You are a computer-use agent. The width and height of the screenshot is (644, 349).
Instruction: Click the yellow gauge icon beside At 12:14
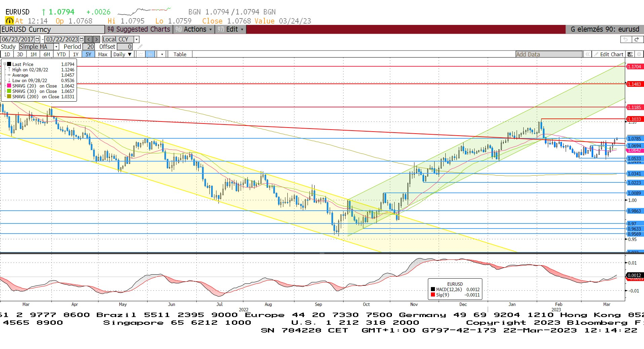[9, 21]
